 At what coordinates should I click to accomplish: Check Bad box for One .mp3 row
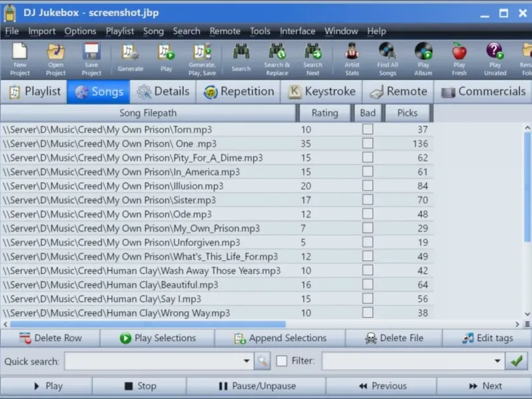(368, 143)
